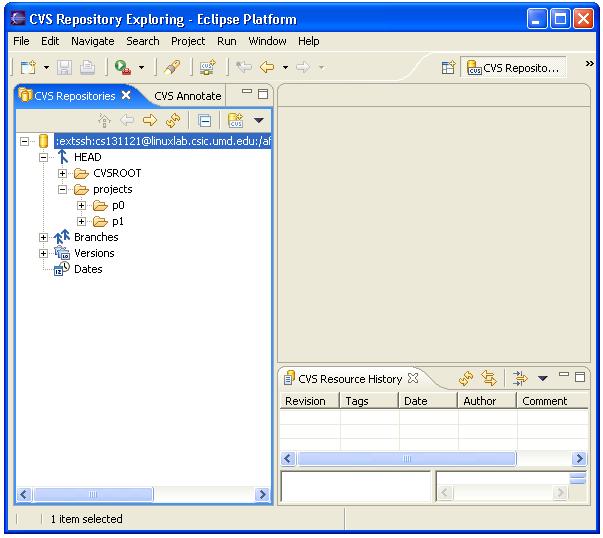Refresh the CVS Resource History view
This screenshot has width=603, height=538.
tap(466, 378)
